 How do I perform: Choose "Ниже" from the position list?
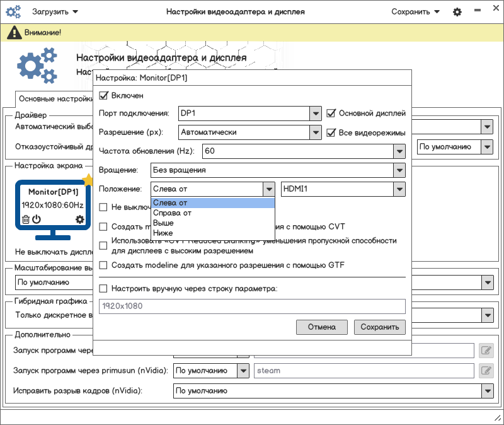[163, 233]
